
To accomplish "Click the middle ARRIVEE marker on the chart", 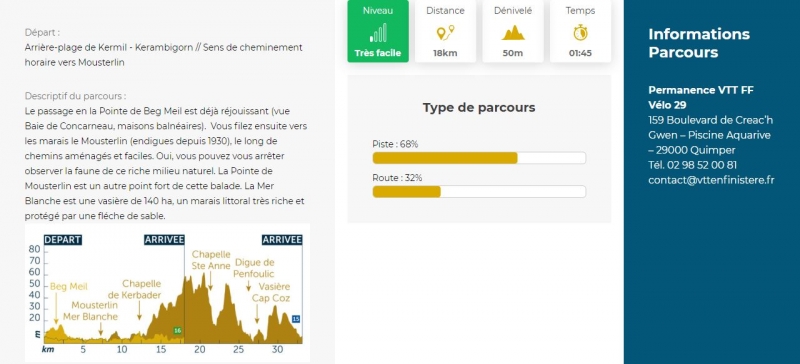I will click(x=164, y=240).
